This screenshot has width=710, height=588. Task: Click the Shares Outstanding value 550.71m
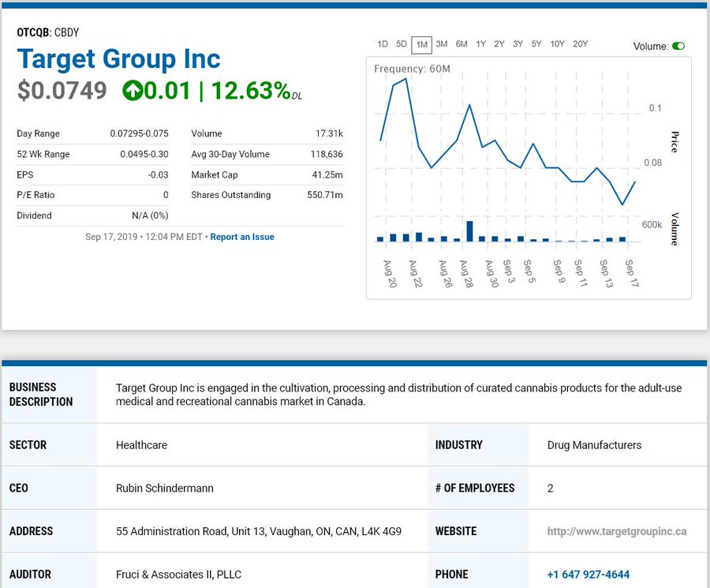325,195
